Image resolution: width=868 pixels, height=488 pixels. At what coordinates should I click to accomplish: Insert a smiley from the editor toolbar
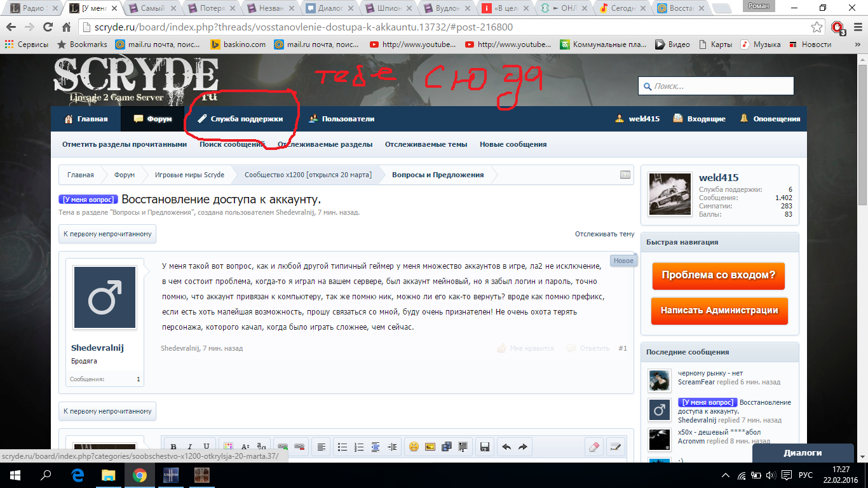(x=414, y=447)
